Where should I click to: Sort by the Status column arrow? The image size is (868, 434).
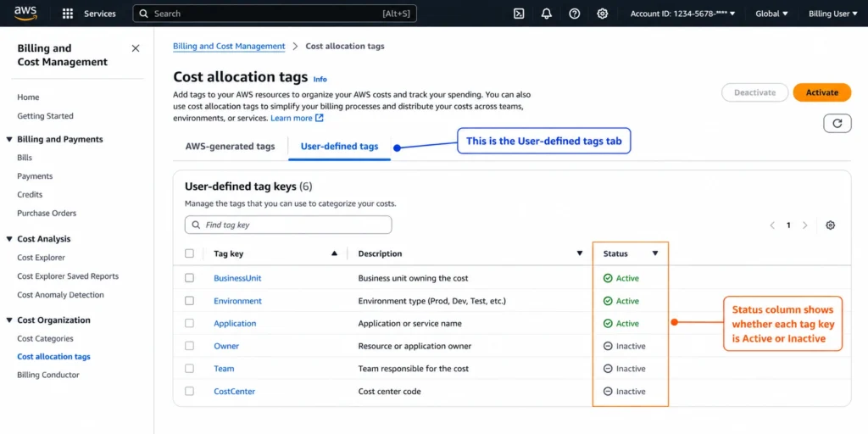(655, 253)
